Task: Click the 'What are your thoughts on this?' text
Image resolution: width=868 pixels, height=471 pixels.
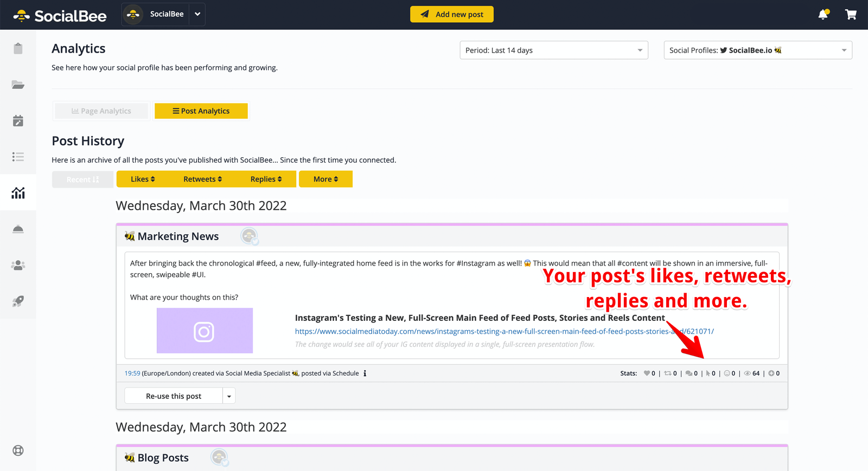Action: tap(184, 297)
